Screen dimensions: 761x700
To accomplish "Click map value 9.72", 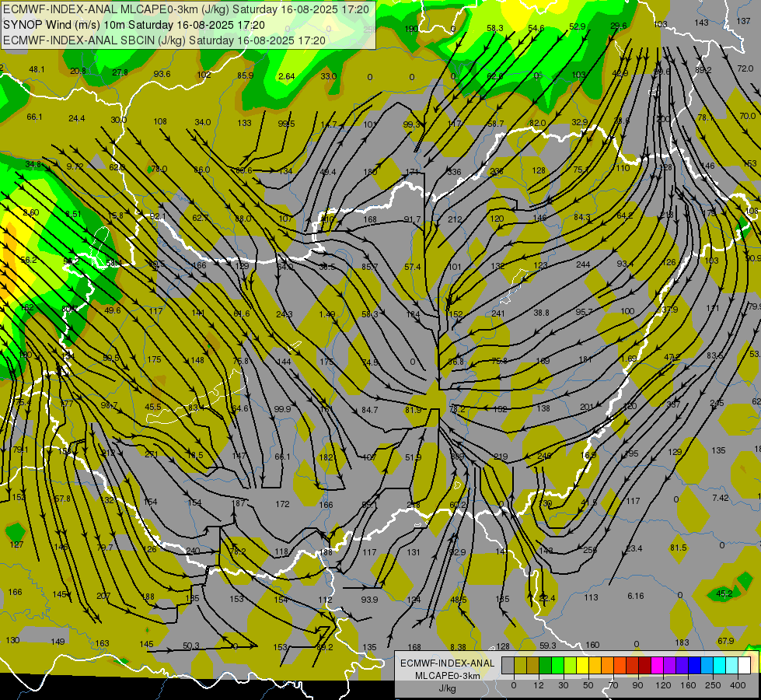I will click(x=75, y=166).
